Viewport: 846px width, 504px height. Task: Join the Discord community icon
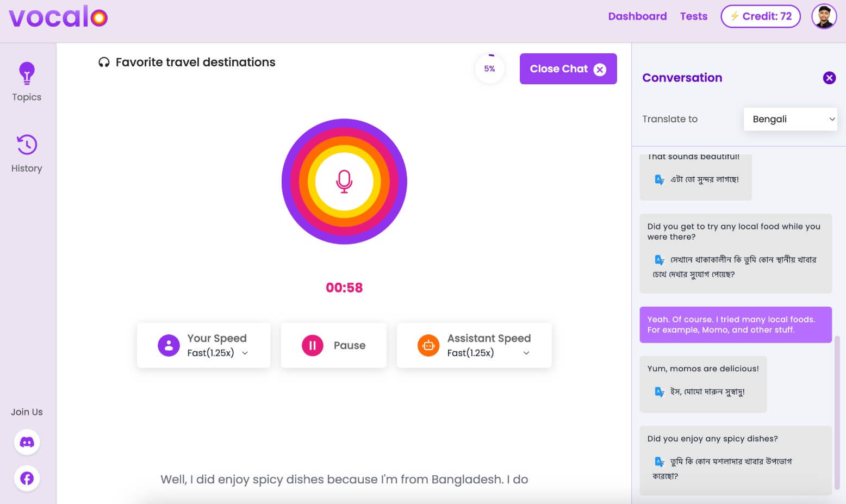(x=27, y=442)
